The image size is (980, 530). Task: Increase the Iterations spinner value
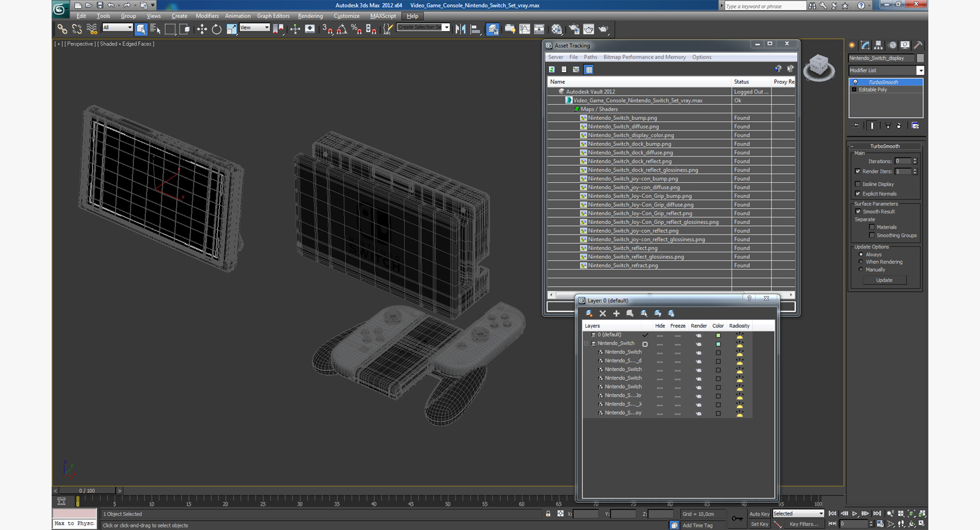pos(915,160)
